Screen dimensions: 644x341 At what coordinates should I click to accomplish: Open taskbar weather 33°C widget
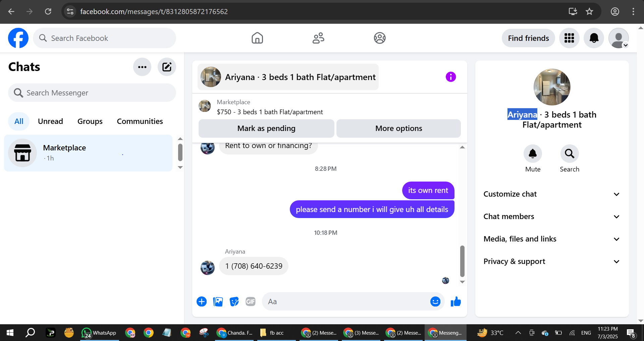pos(491,333)
